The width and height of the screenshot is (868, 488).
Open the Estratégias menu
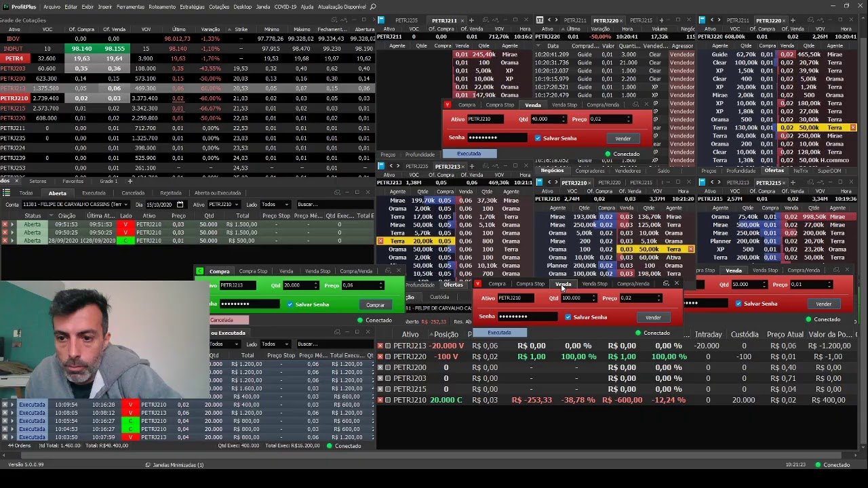point(192,6)
